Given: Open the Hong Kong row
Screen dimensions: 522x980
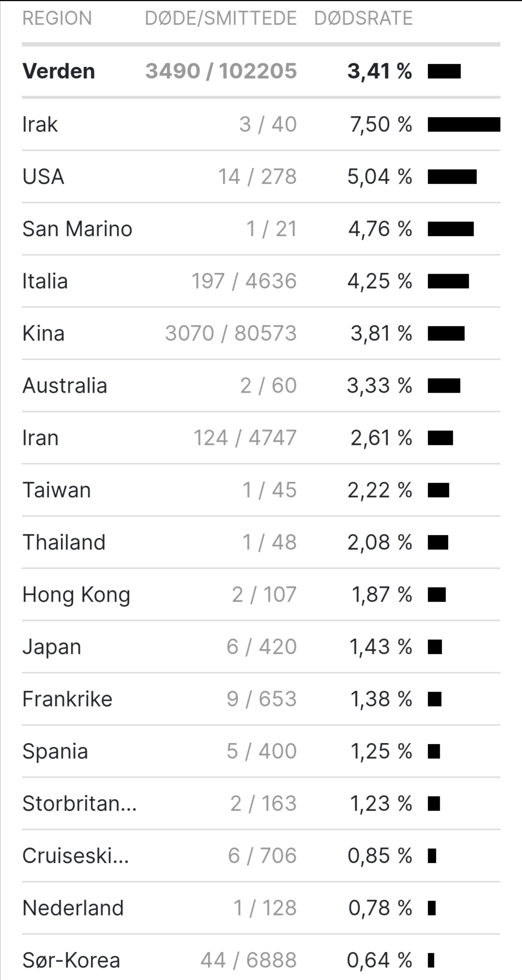Looking at the screenshot, I should pyautogui.click(x=261, y=594).
